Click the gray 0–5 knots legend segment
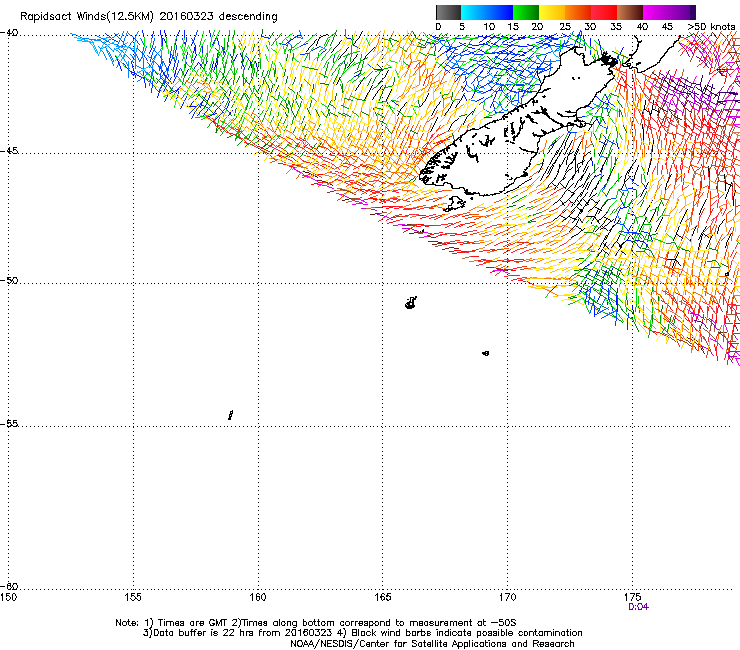 (448, 12)
